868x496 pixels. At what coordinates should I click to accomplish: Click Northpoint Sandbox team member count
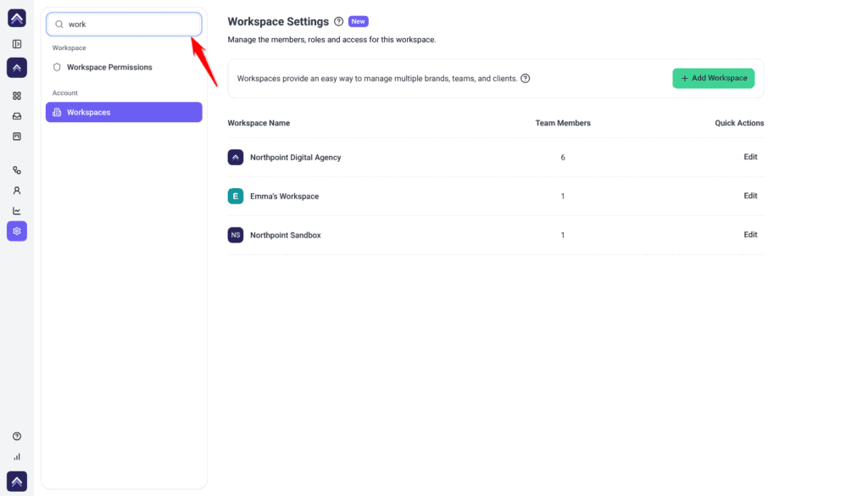tap(563, 235)
